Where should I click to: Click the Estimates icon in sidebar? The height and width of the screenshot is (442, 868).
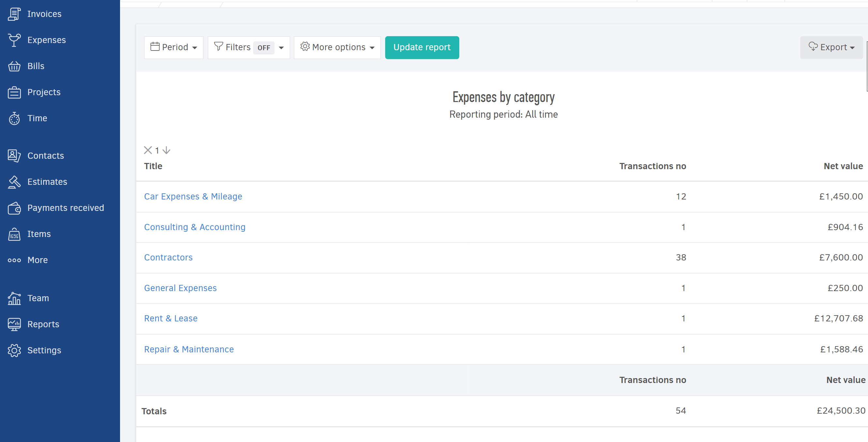tap(13, 182)
